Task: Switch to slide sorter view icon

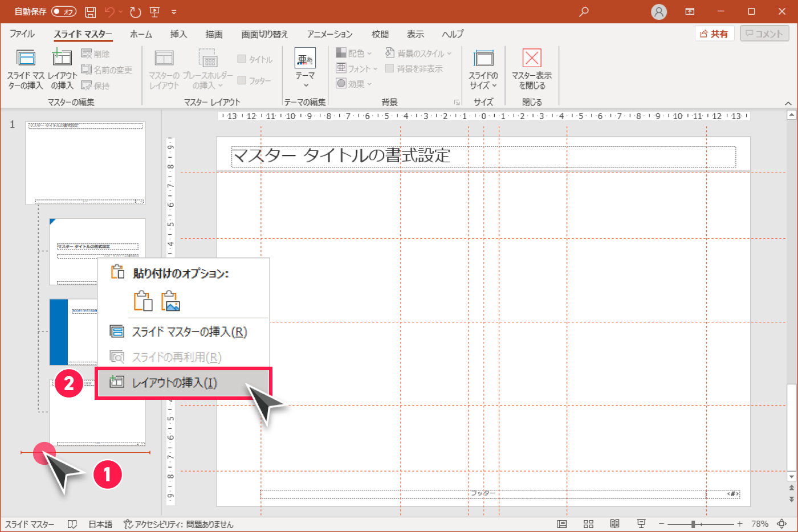Action: pyautogui.click(x=589, y=524)
